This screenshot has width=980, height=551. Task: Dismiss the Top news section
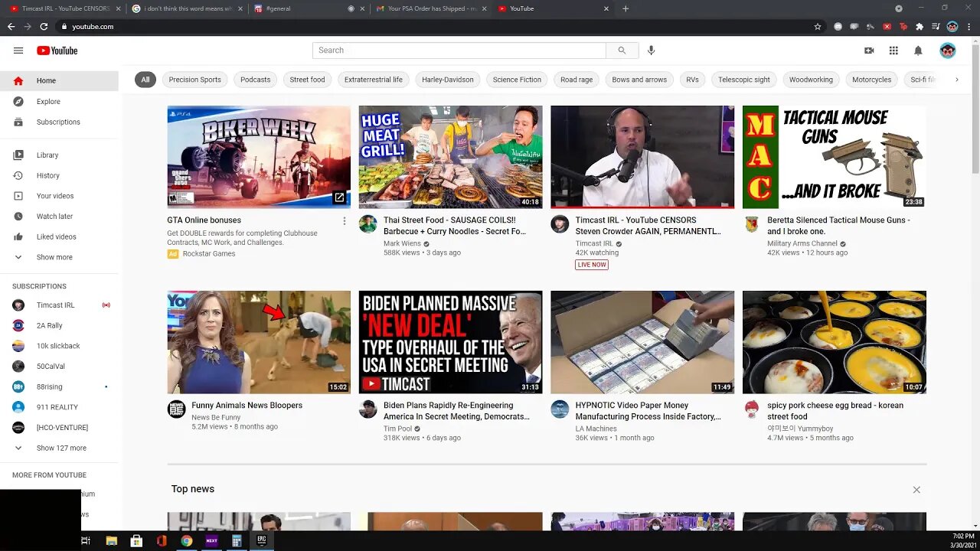click(916, 490)
